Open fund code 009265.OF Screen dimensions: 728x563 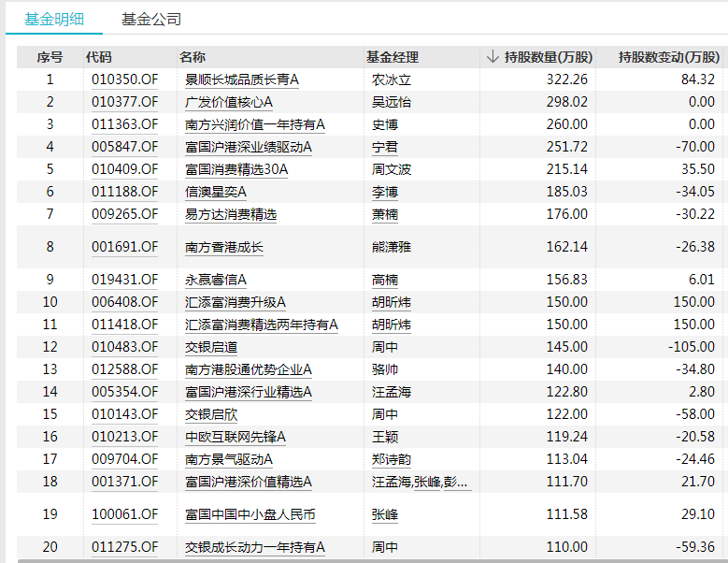(124, 213)
